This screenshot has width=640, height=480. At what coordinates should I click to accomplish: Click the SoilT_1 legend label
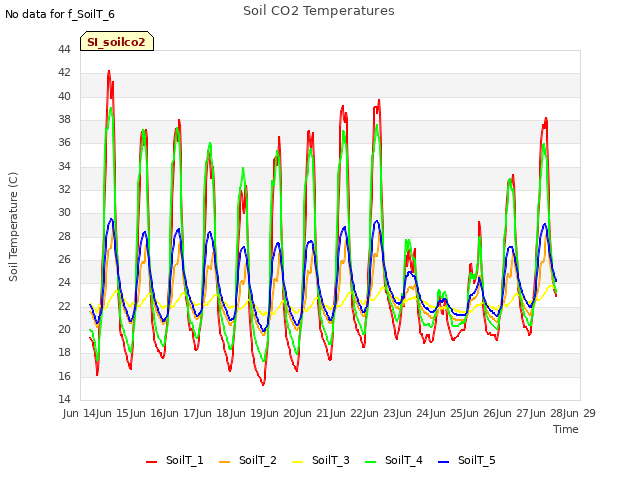[184, 460]
